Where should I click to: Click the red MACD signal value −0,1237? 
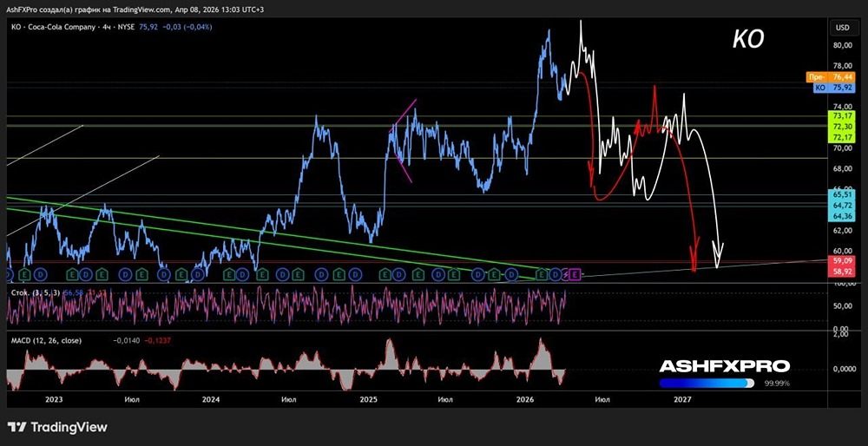157,341
